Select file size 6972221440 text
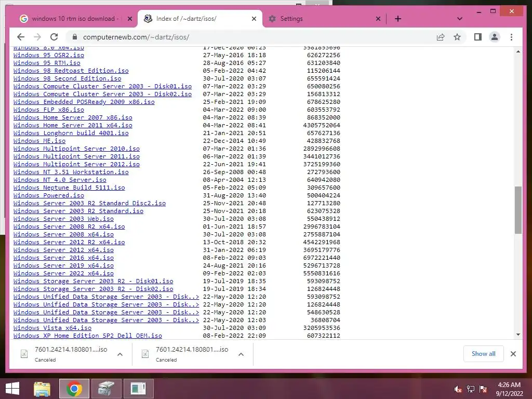Viewport: 532px width, 399px height. (x=322, y=258)
